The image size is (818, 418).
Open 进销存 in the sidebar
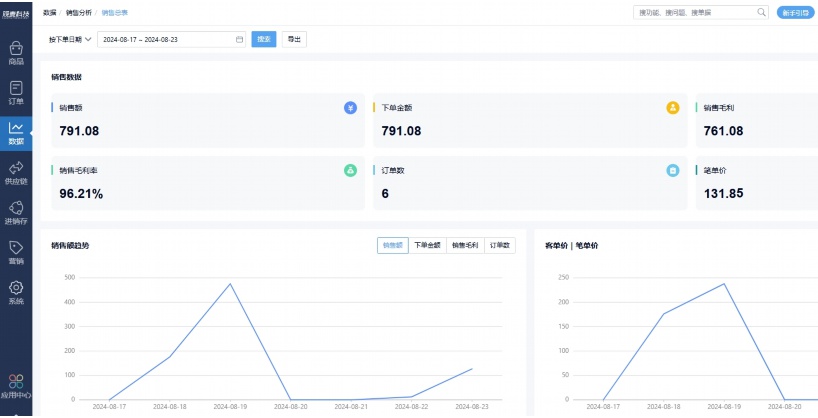coord(16,212)
